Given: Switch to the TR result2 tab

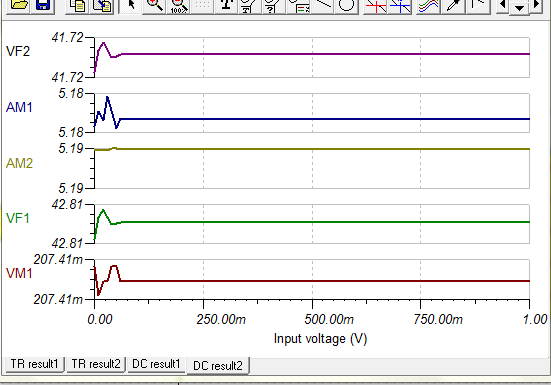Looking at the screenshot, I should (x=96, y=364).
